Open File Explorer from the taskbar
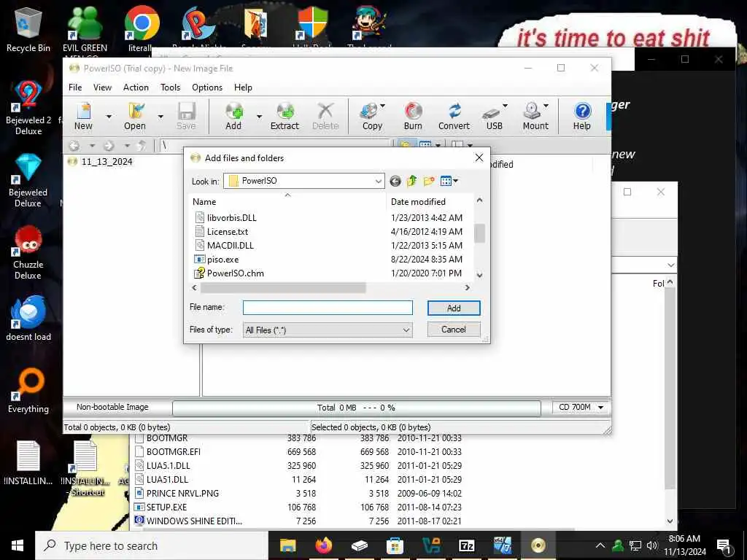This screenshot has height=560, width=747. point(287,545)
